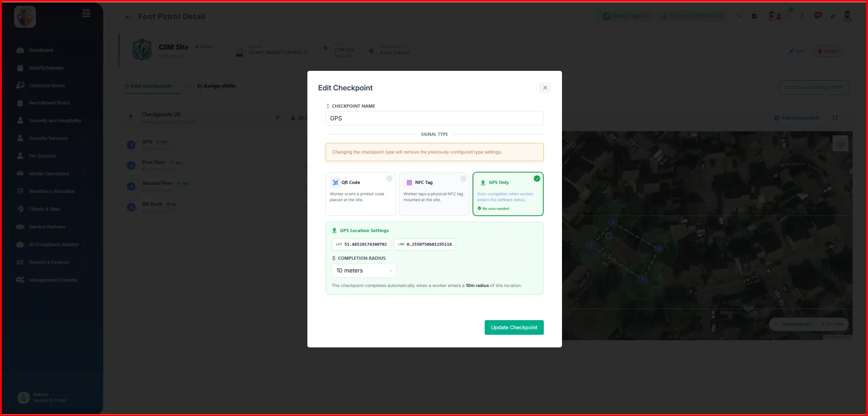Click Add Checkpoints above the map

797,118
